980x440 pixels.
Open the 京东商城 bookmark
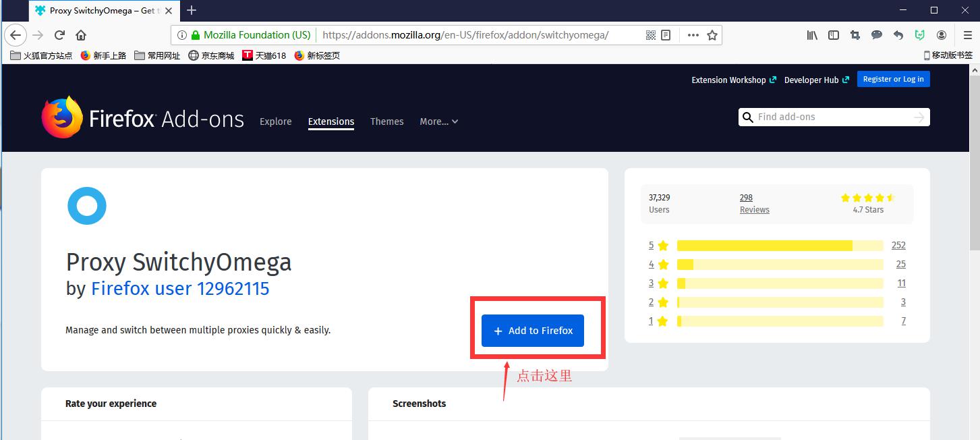click(x=211, y=55)
